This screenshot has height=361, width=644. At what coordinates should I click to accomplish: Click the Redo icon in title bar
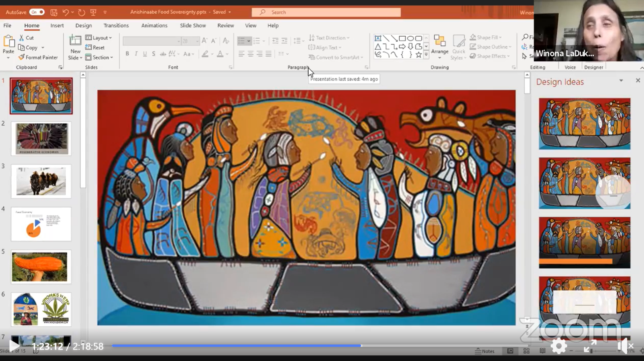tap(81, 12)
